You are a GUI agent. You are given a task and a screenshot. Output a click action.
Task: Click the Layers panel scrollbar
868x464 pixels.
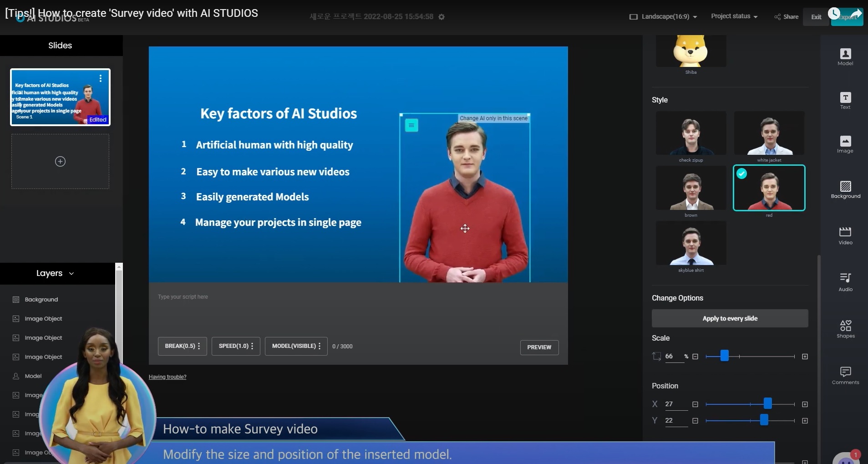119,319
